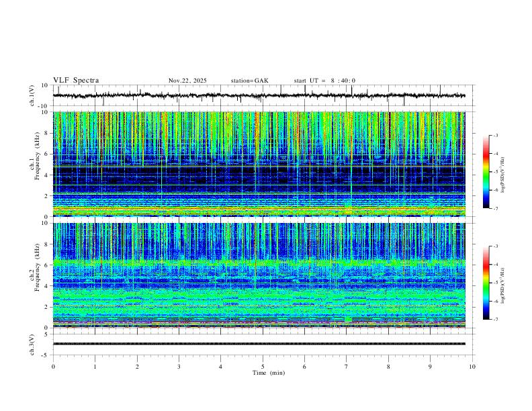Click the ch.1 spectrogram color bar

(x=486, y=171)
